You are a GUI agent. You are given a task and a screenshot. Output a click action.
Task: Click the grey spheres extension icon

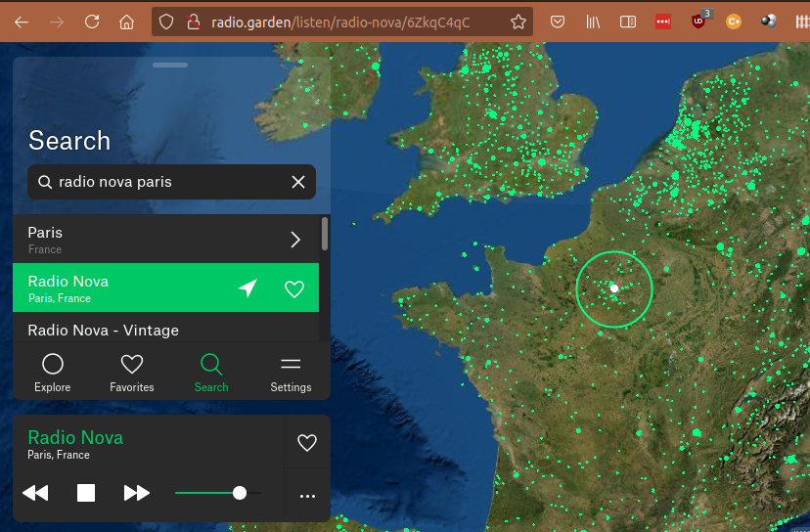point(769,22)
